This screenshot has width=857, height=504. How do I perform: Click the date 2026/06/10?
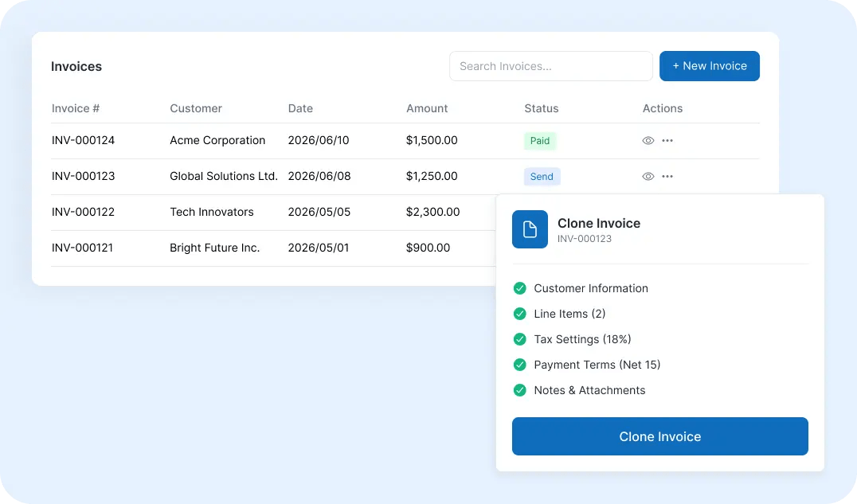click(319, 140)
